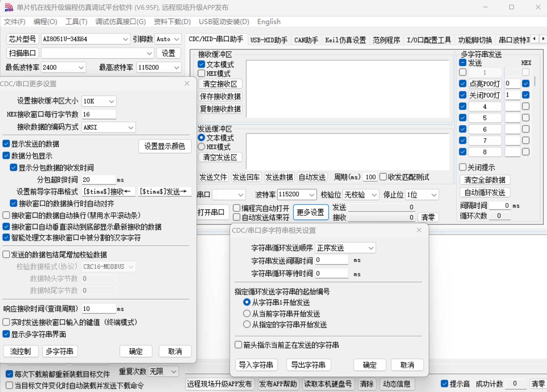This screenshot has height=392, width=547.
Task: Enable 箭头指示当前正在发送的字符串 checkbox
Action: tap(238, 345)
